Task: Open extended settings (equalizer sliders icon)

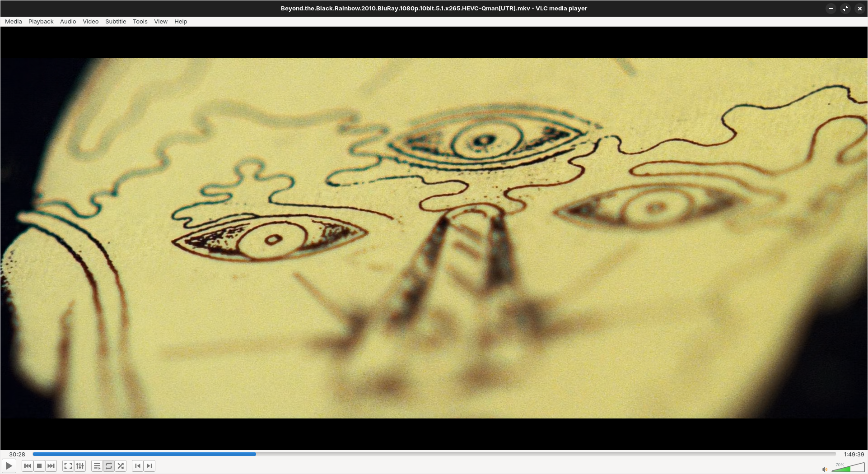Action: pyautogui.click(x=80, y=466)
